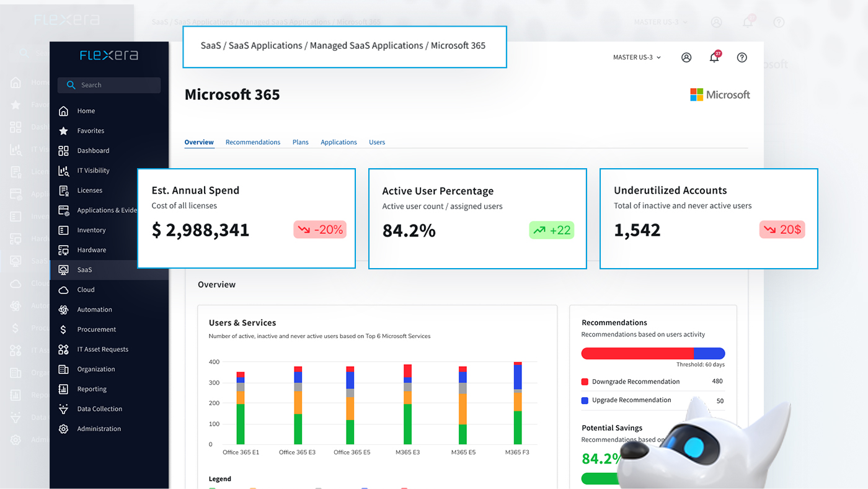Click the IT Asset Requests icon
The width and height of the screenshot is (868, 489).
pos(63,349)
